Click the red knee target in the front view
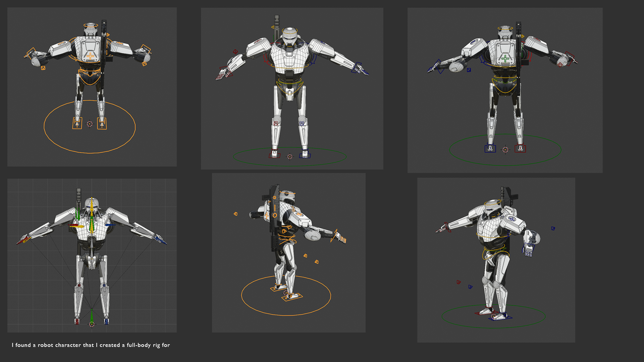Viewport: 644px width, 362px height. (x=276, y=123)
